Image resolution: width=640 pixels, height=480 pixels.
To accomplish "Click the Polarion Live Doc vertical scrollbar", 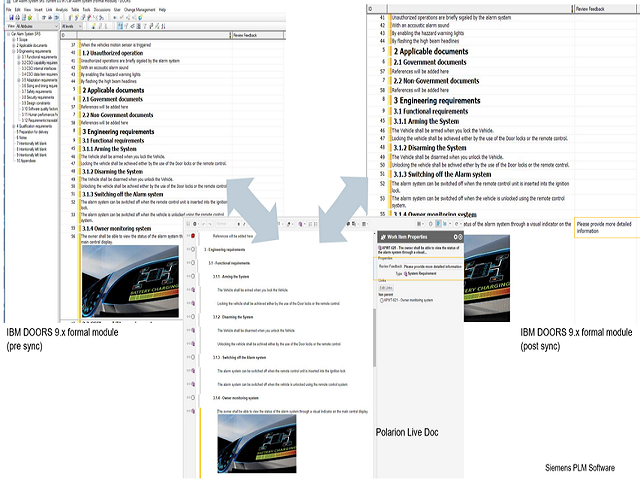I will [x=374, y=330].
